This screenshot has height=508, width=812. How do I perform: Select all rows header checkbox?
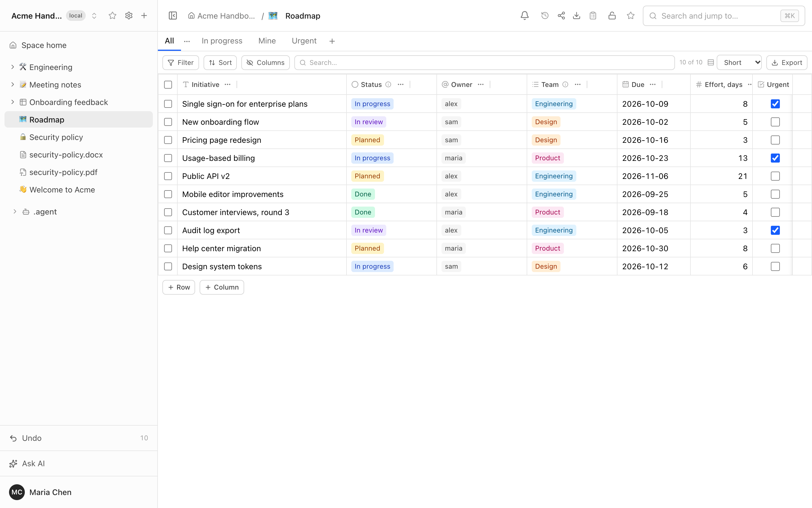point(168,85)
